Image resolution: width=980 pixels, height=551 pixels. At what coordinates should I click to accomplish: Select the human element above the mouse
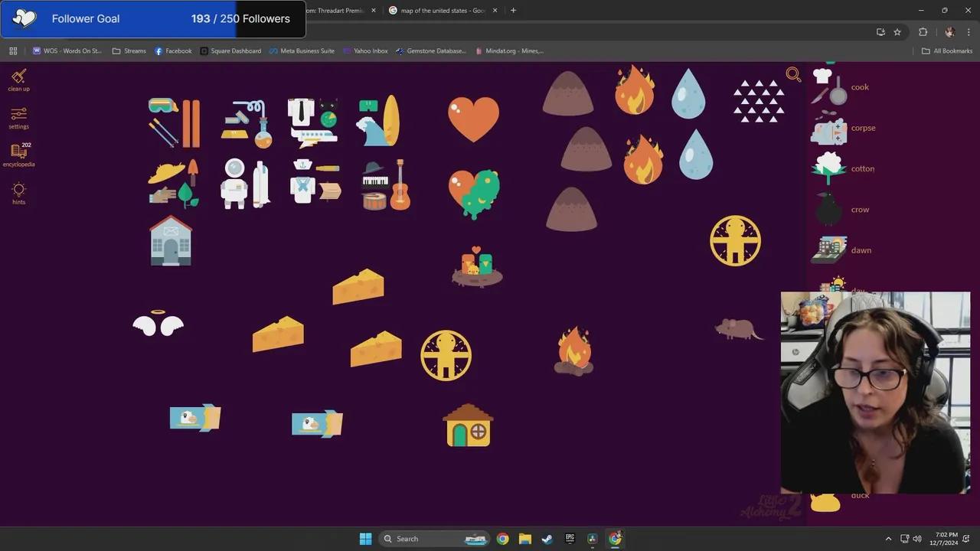pos(735,240)
